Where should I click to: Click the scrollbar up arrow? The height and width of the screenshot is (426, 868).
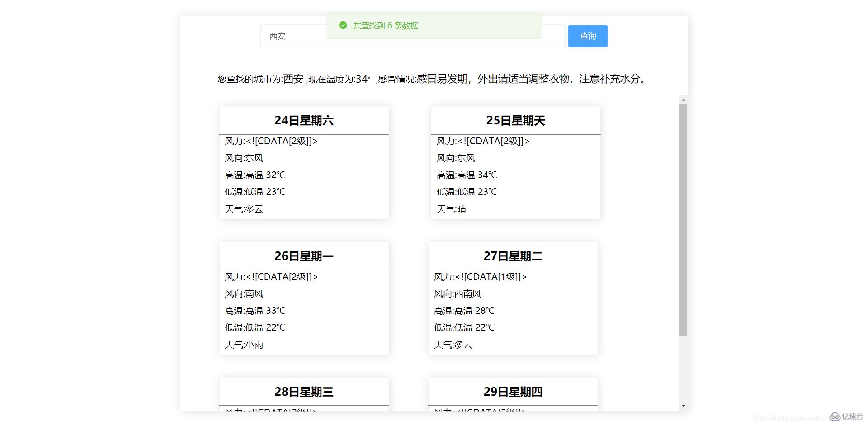pos(683,99)
